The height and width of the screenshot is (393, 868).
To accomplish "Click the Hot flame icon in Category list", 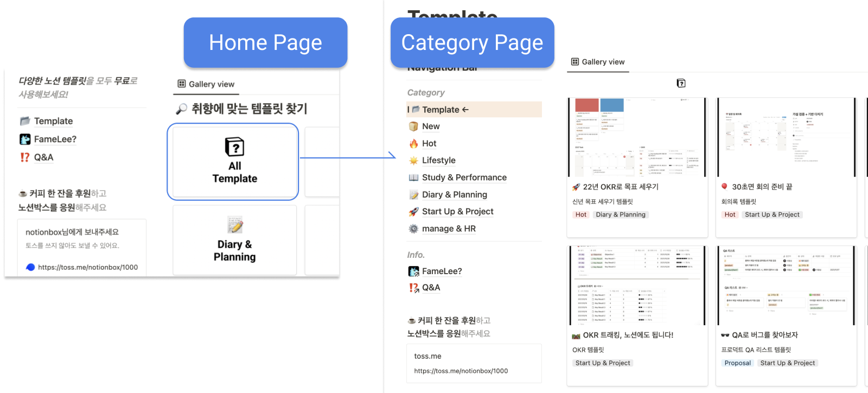I will tap(413, 144).
